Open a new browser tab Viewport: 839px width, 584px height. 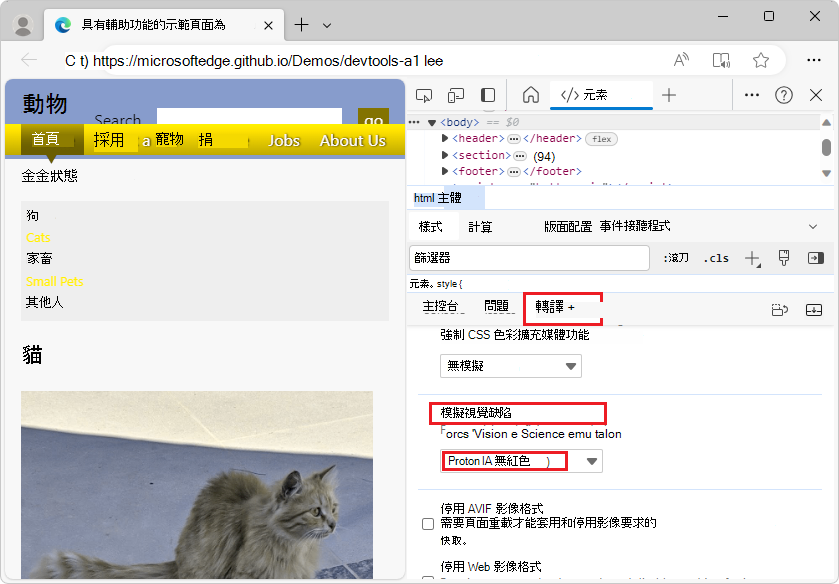[301, 25]
